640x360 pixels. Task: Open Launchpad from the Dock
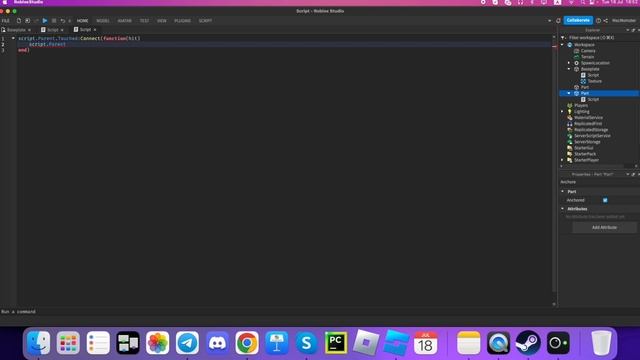pyautogui.click(x=68, y=343)
